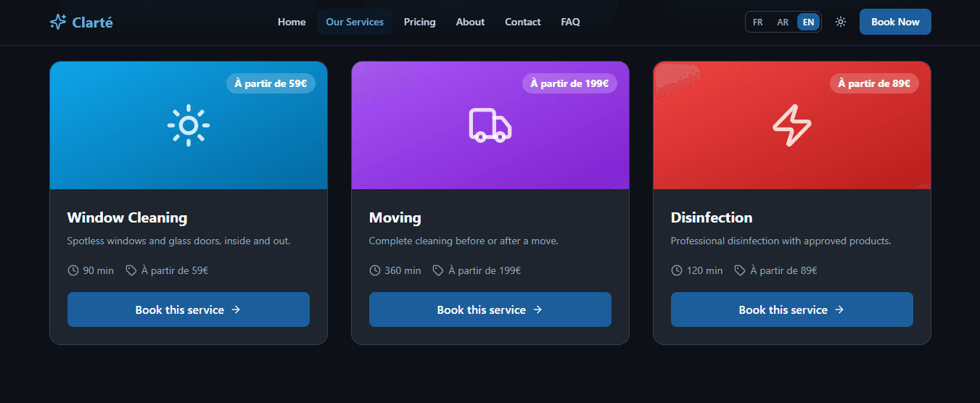
Task: Click the Book Now button
Action: [895, 22]
